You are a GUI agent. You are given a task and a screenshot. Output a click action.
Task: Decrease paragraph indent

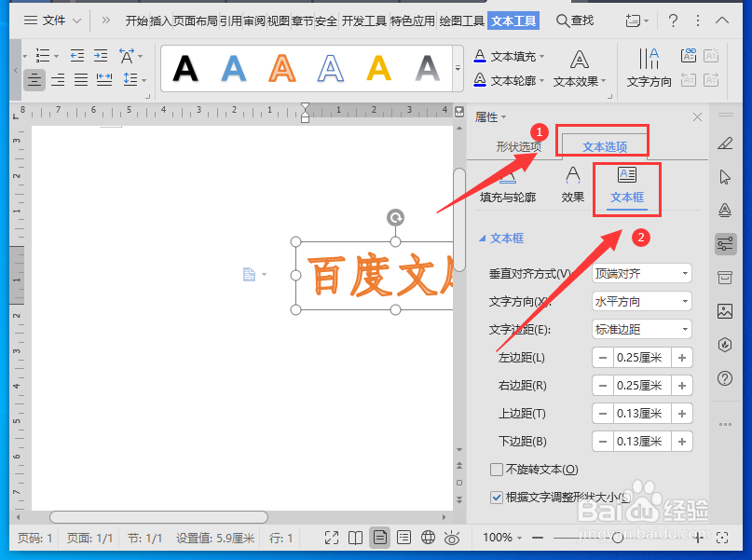[x=77, y=56]
